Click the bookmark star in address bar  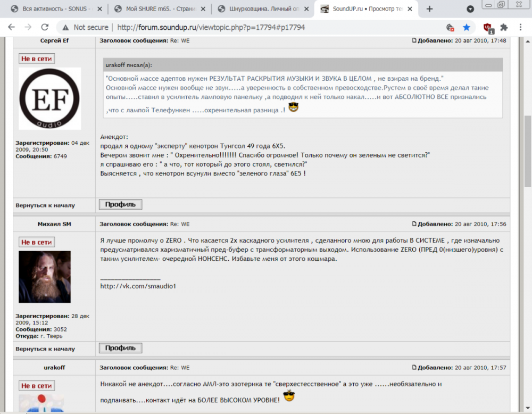pyautogui.click(x=465, y=27)
